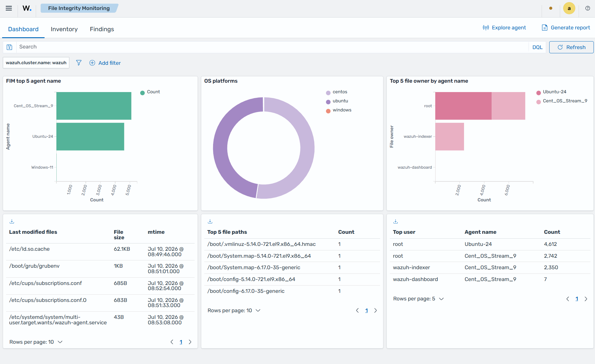Download the Last modified files table

coord(12,221)
